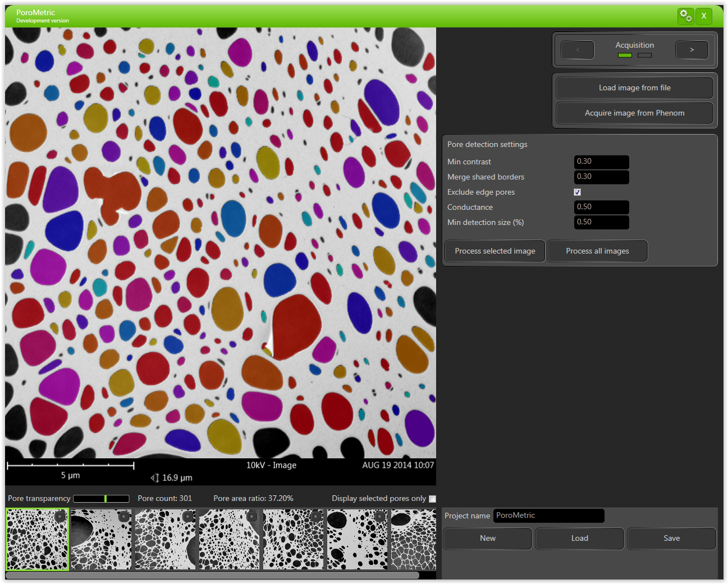Toggle the Exclude edge pores checkbox
728x584 pixels.
[x=577, y=192]
